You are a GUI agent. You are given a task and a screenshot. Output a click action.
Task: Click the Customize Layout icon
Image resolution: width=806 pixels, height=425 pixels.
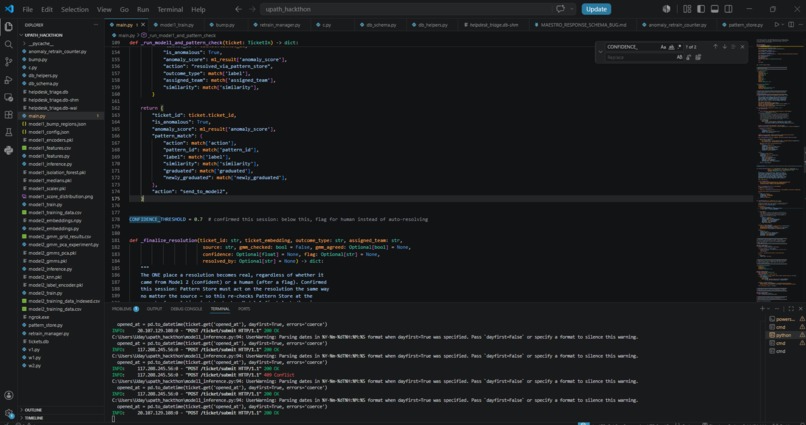[x=687, y=9]
